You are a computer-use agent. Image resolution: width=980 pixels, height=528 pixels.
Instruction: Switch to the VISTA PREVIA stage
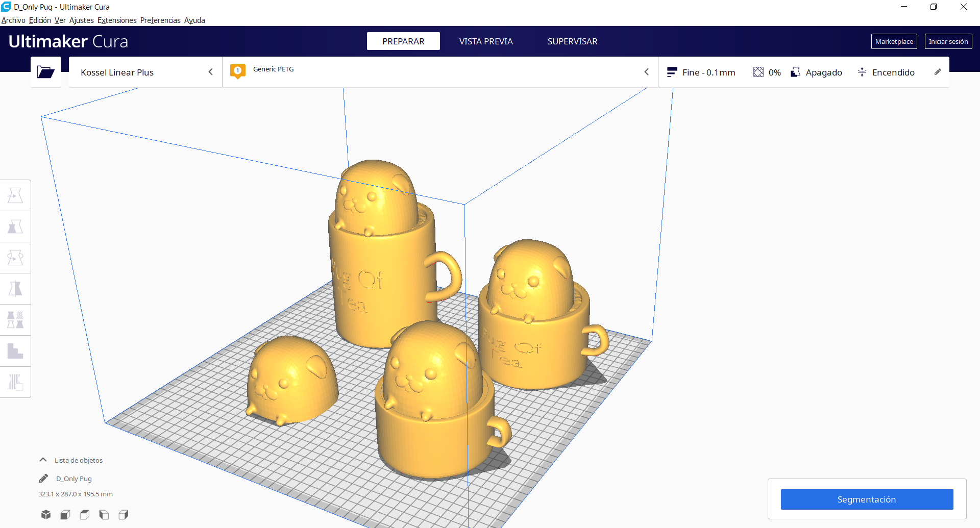point(486,41)
